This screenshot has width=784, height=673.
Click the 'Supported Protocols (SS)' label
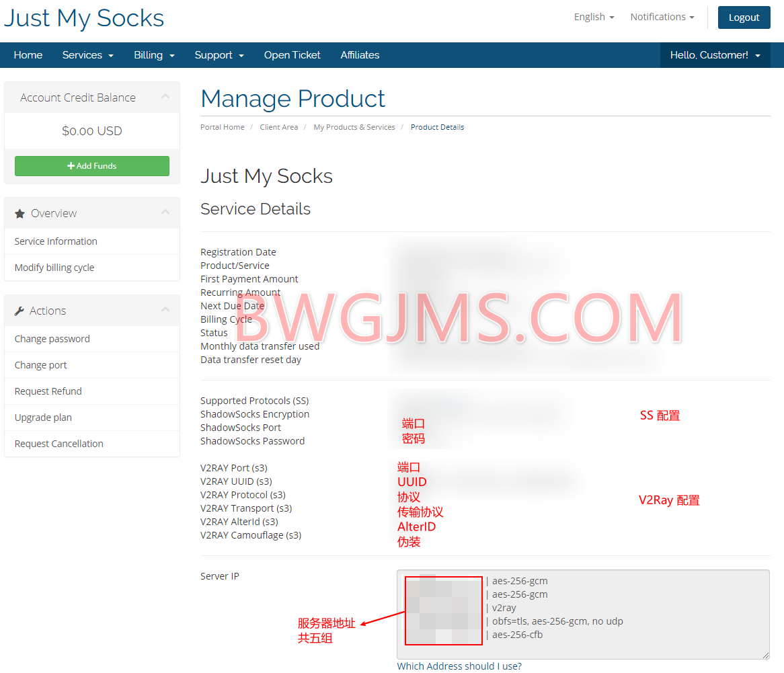pos(255,401)
